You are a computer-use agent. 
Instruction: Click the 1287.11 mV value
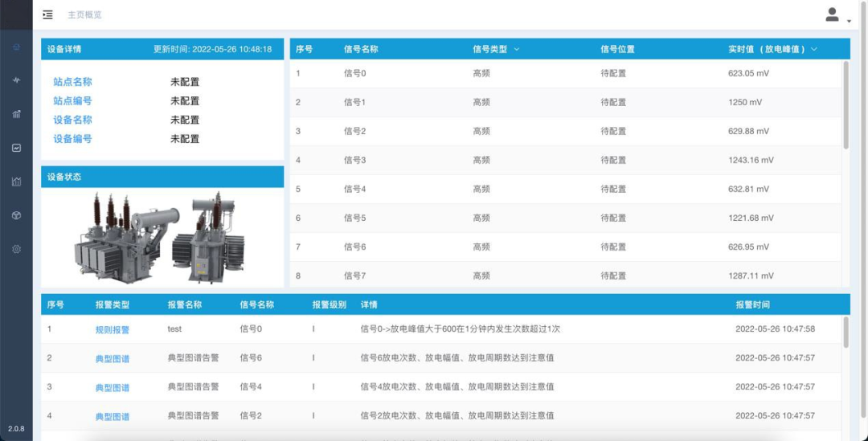(x=751, y=276)
